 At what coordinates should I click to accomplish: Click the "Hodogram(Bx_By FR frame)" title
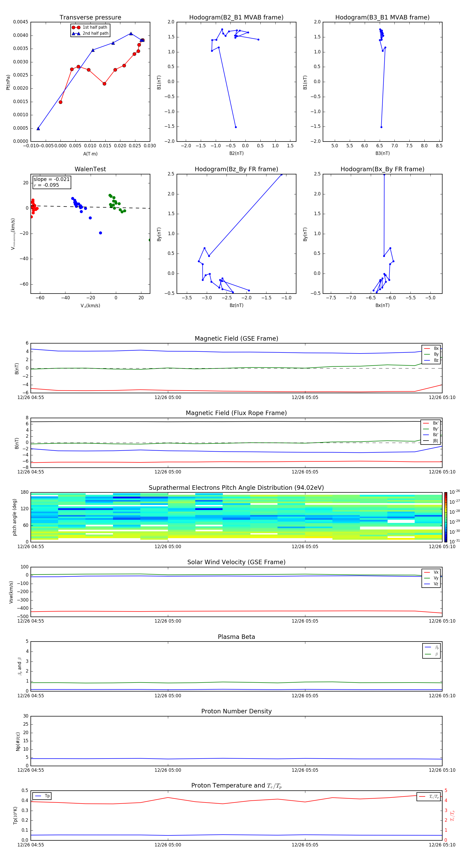pyautogui.click(x=382, y=169)
